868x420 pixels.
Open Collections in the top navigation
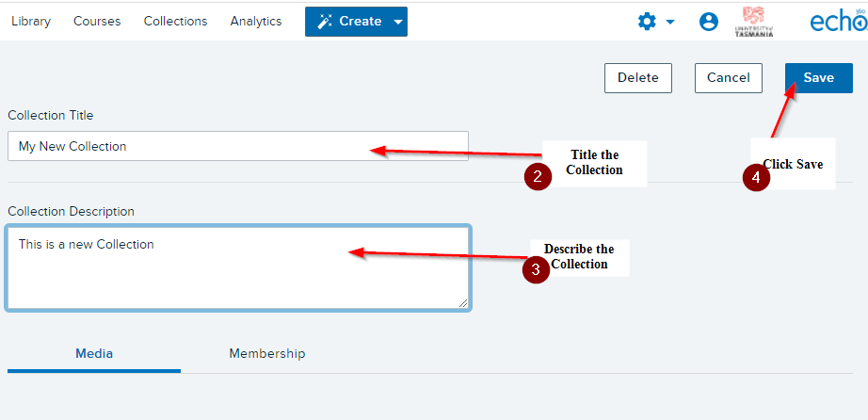tap(175, 21)
